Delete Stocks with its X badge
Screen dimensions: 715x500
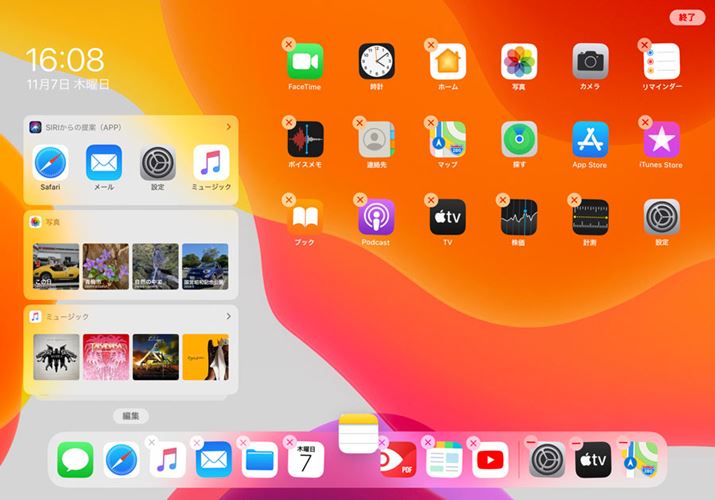tap(503, 200)
